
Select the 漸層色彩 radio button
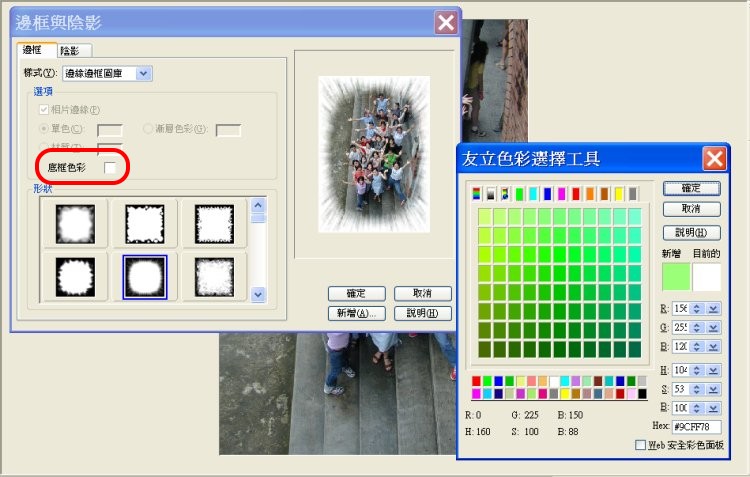(146, 129)
